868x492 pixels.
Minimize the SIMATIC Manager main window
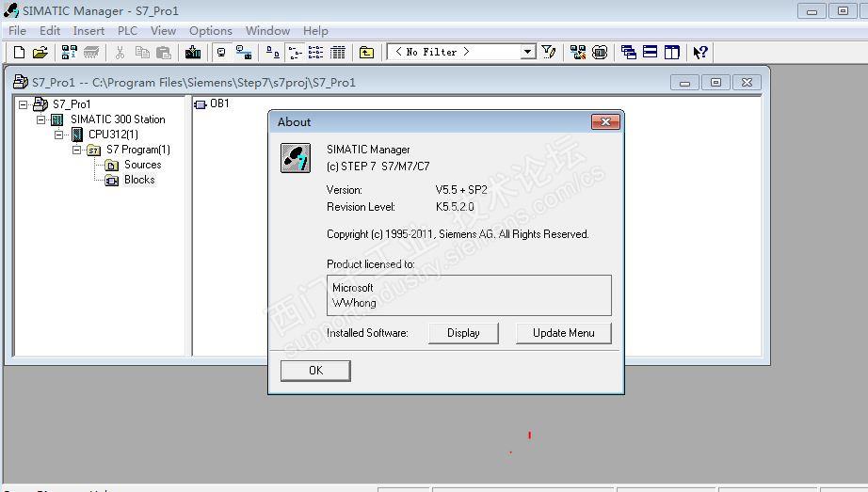[x=812, y=11]
